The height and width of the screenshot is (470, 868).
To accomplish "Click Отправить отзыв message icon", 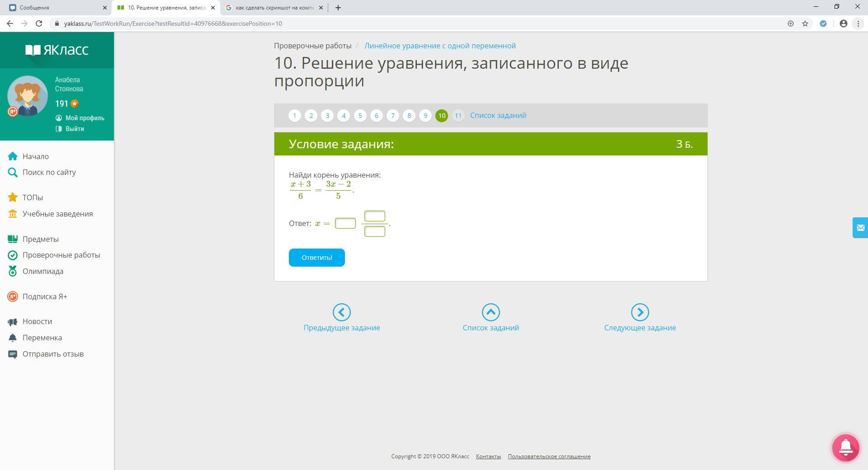I will tap(13, 354).
